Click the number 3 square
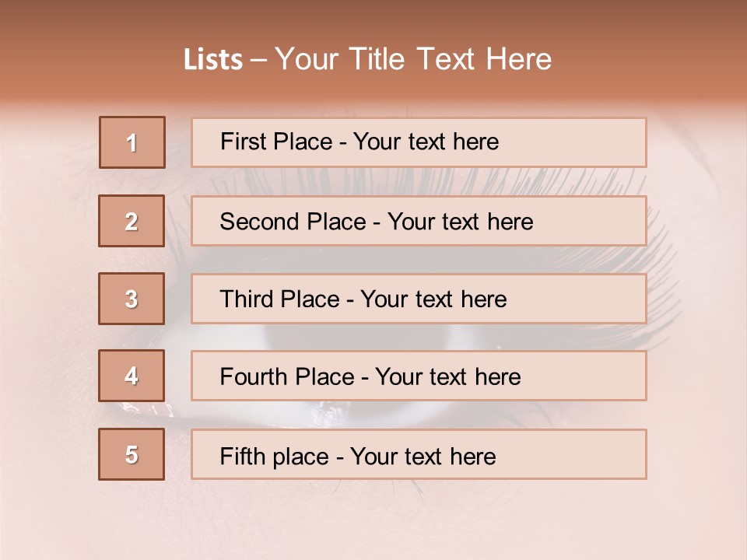This screenshot has height=560, width=747. pyautogui.click(x=132, y=299)
